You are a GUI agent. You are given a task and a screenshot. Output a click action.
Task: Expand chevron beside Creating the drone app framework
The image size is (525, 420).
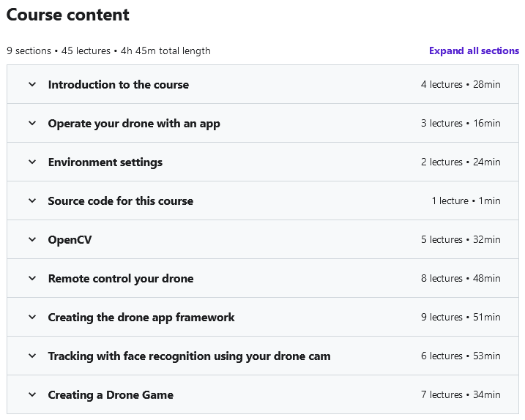[32, 317]
